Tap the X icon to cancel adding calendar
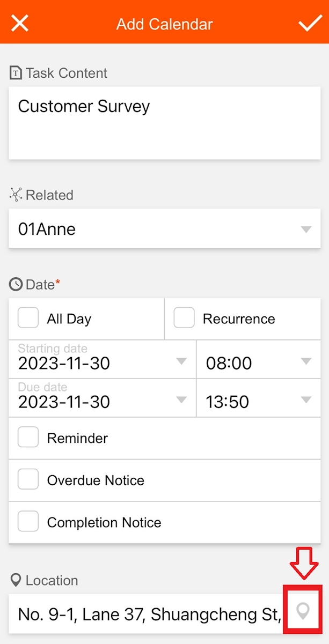The width and height of the screenshot is (329, 644). [x=20, y=24]
